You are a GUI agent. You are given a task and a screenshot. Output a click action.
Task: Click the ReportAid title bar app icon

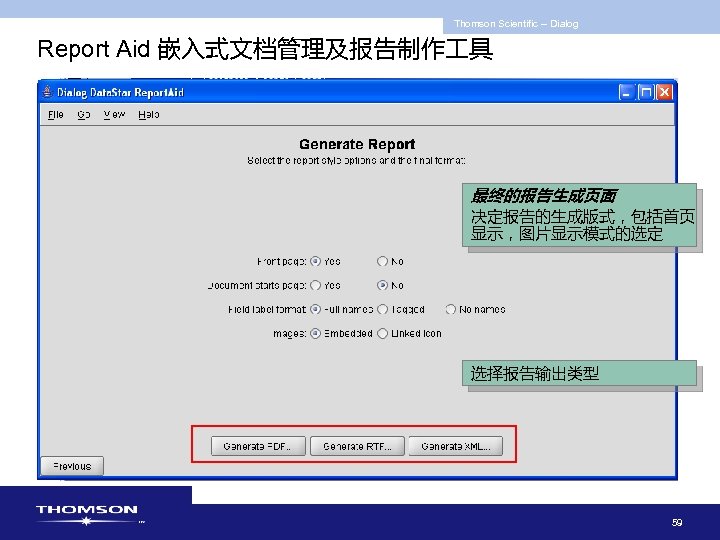pyautogui.click(x=47, y=92)
